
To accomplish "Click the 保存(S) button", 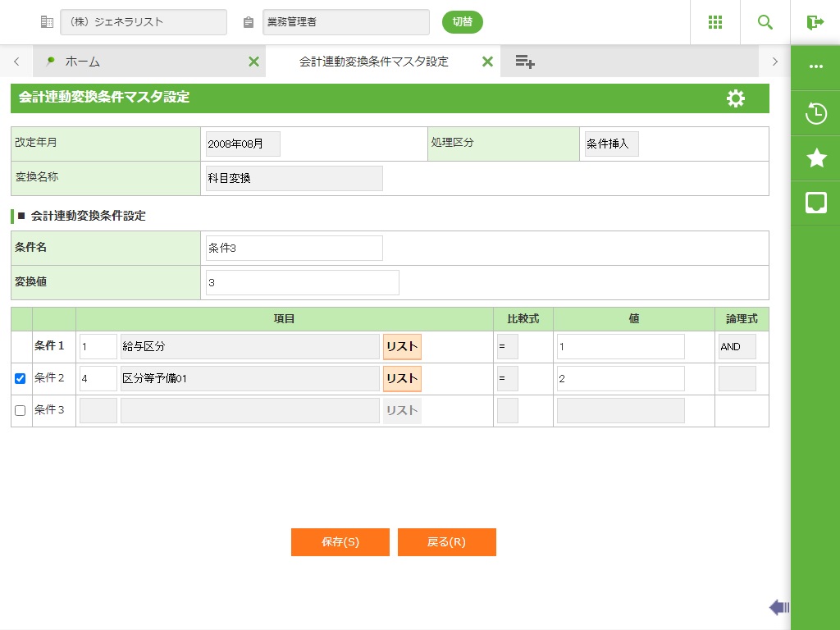I will tap(340, 542).
